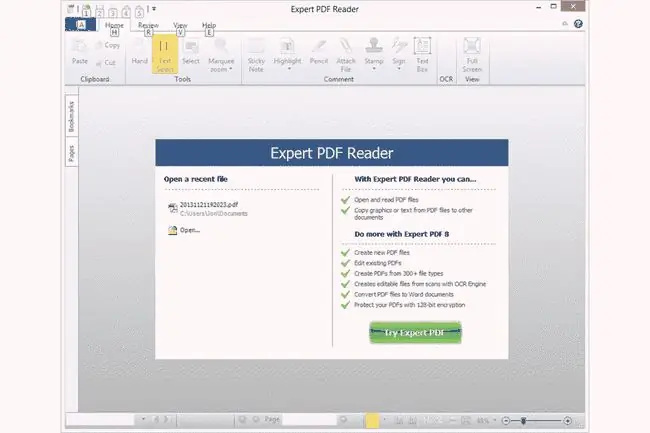Click the 'Open a recent file' heading

(196, 179)
